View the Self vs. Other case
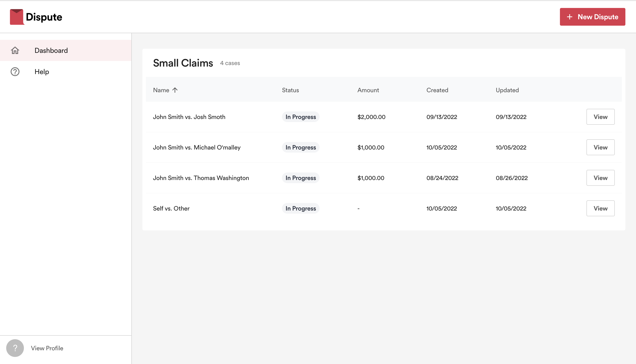Viewport: 636px width, 364px height. (x=600, y=208)
